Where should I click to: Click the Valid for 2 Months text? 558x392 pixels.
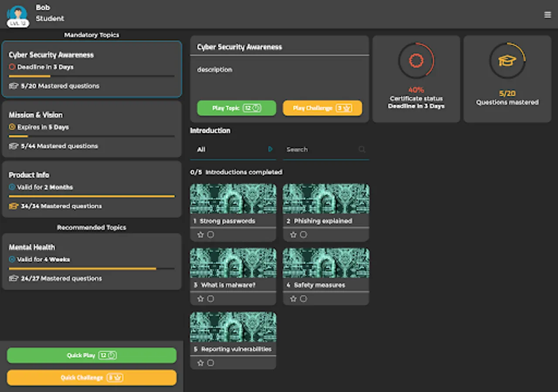click(x=45, y=187)
